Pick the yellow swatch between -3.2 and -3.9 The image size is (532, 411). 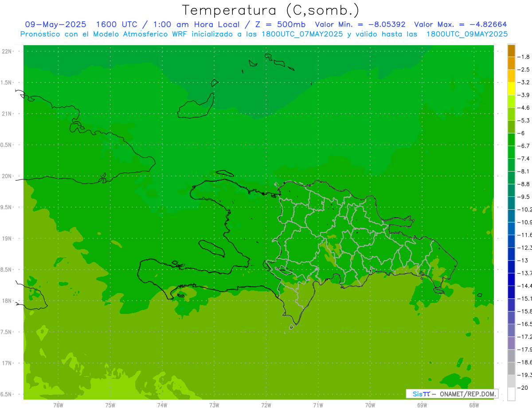(x=511, y=89)
